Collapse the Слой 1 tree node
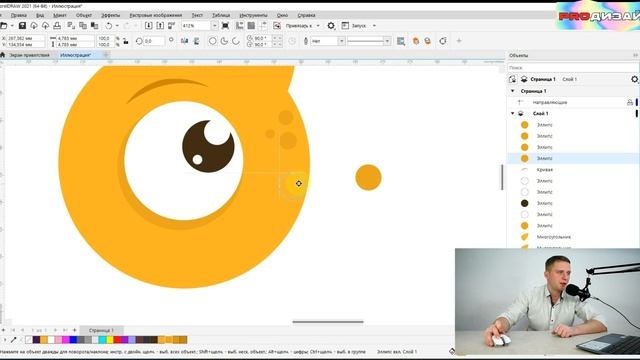This screenshot has width=640, height=360. [x=513, y=113]
